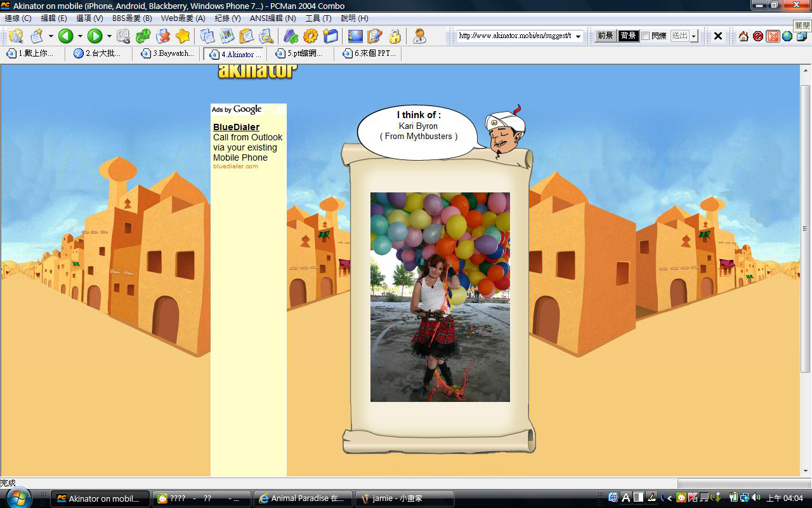Click the yellow star favorites icon

[x=183, y=36]
